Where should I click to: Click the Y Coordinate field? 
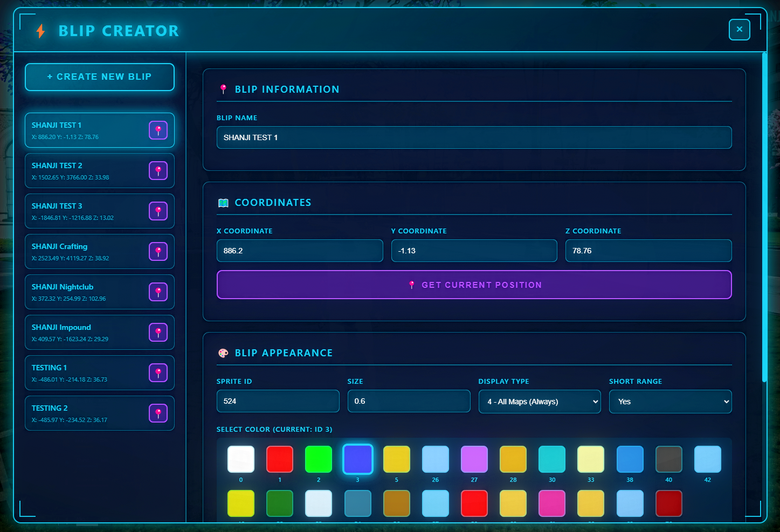(x=474, y=251)
